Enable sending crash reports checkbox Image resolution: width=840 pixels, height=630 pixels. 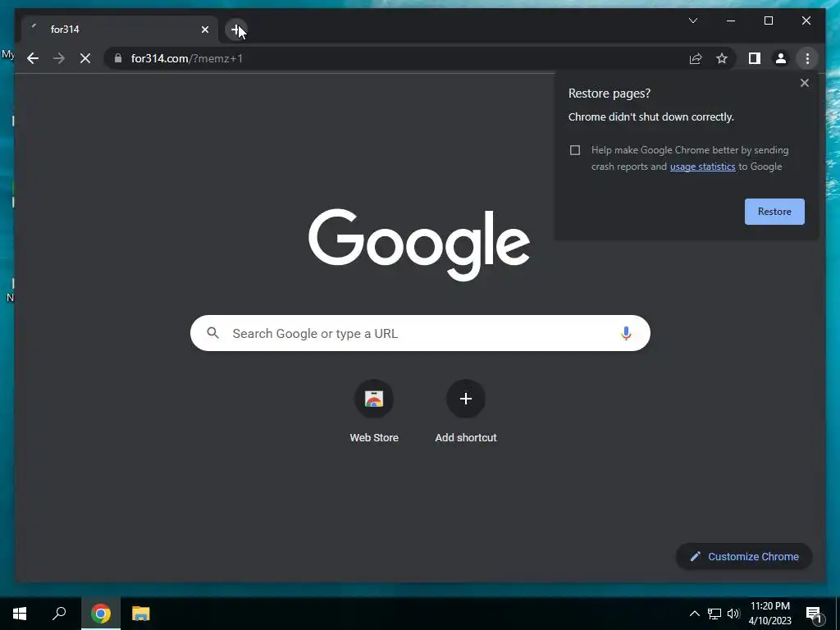coord(575,150)
